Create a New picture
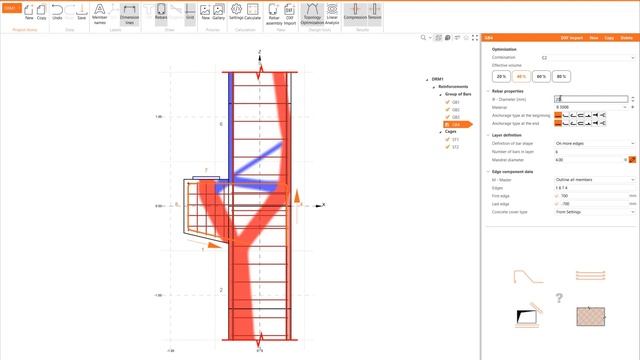 point(205,12)
